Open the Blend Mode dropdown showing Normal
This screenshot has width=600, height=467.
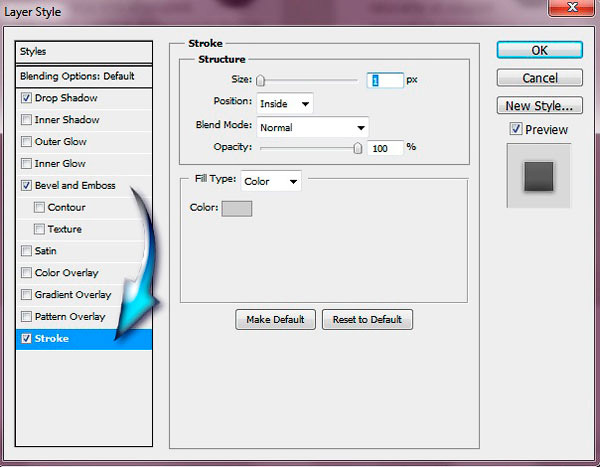click(312, 127)
